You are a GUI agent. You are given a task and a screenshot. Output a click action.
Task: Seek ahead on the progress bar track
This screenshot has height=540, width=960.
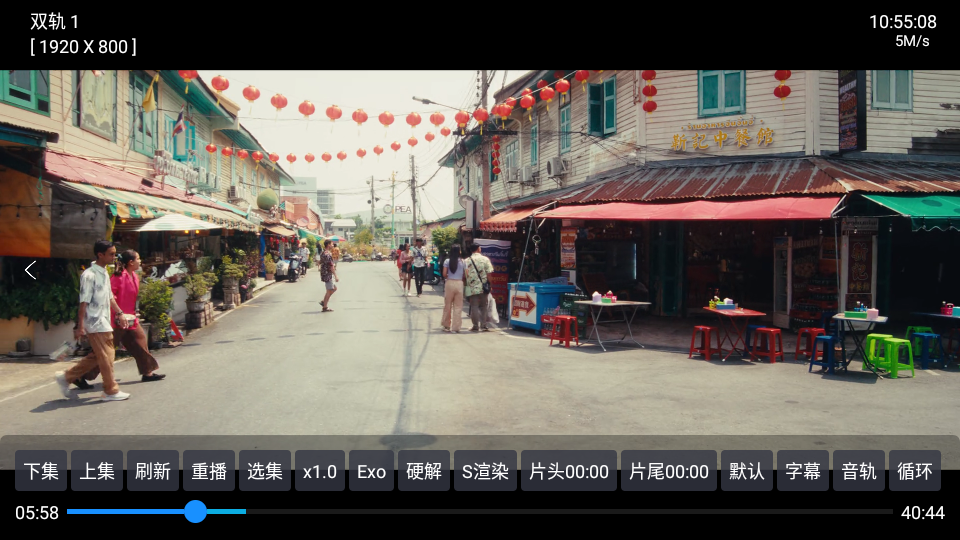(600, 512)
